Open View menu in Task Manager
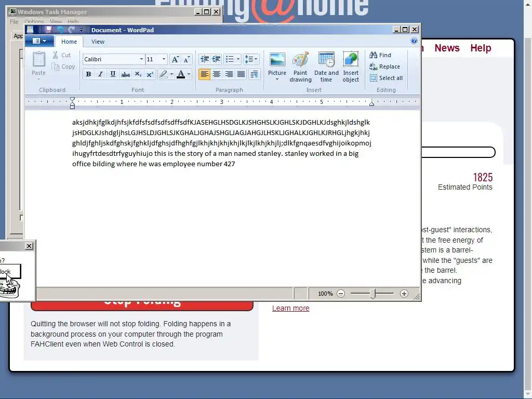 coord(56,22)
